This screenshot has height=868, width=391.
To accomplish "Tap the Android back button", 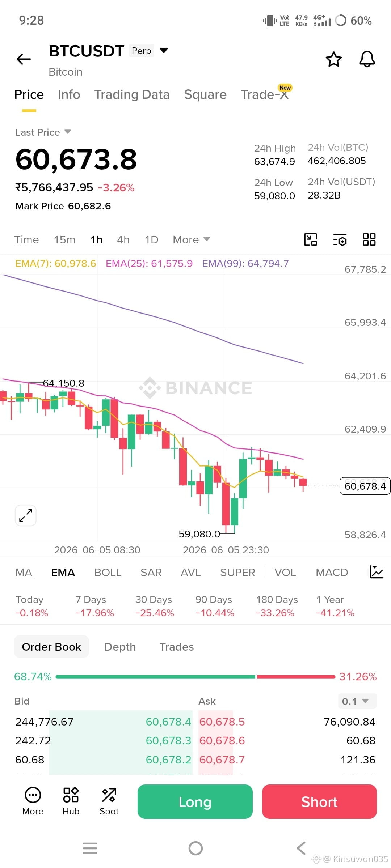I will point(301,848).
